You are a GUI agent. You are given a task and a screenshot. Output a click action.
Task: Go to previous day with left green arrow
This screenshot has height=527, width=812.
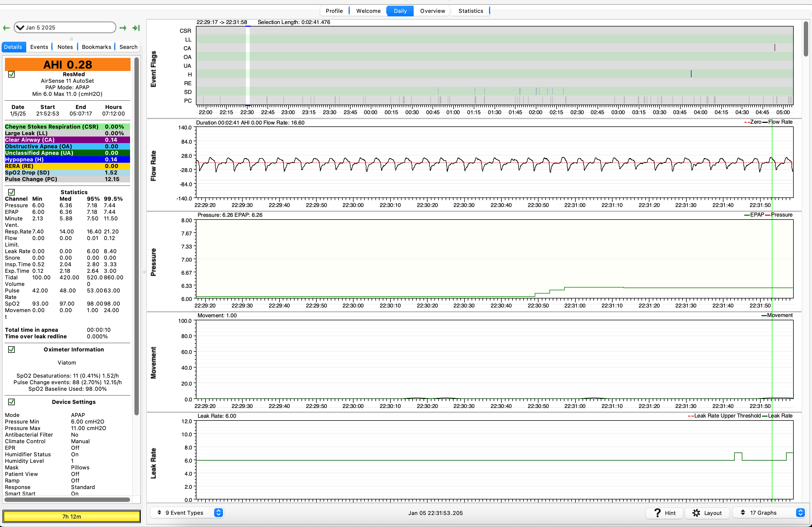(x=7, y=28)
